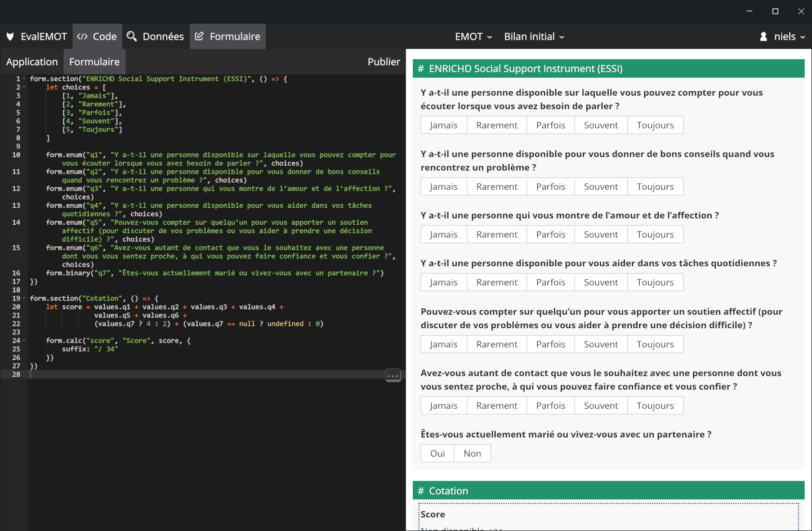This screenshot has height=531, width=812.
Task: Click the Formulaire pencil edit icon
Action: pos(199,37)
